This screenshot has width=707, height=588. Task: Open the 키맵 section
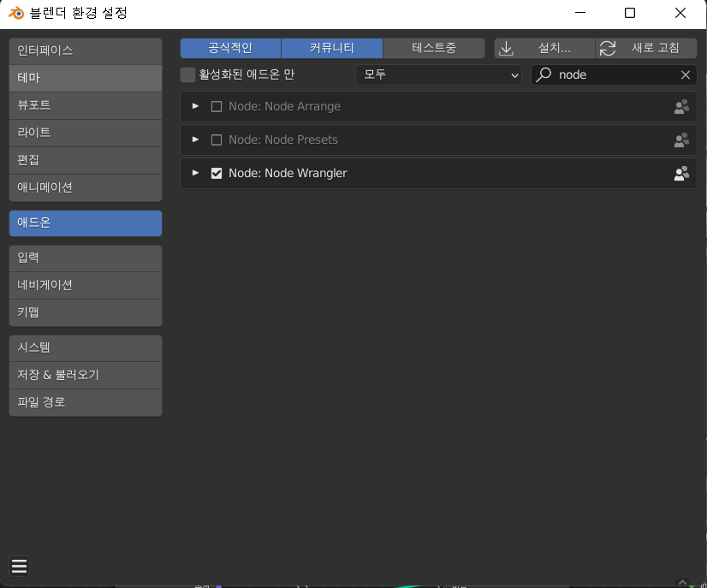coord(86,313)
